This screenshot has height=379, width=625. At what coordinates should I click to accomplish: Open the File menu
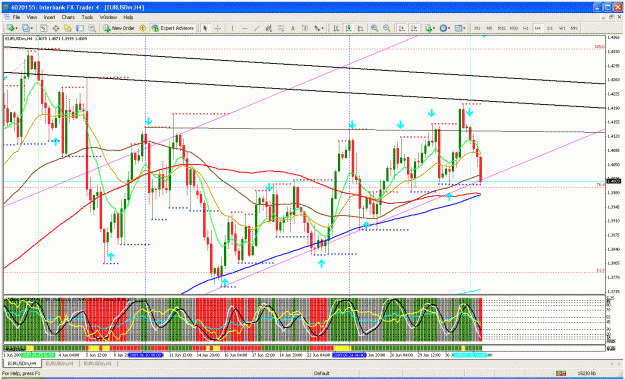coord(16,18)
